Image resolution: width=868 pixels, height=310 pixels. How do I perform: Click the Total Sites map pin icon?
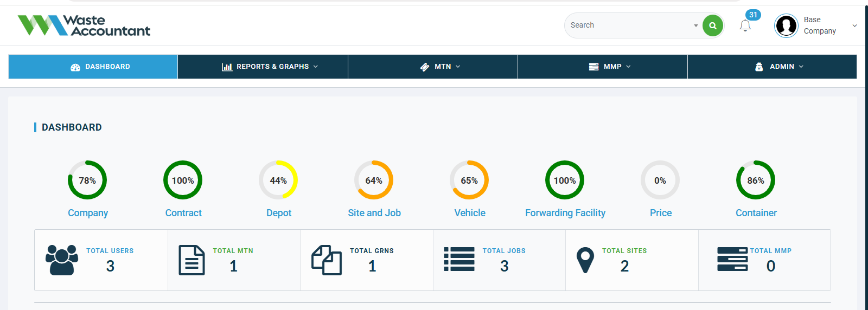(x=585, y=260)
